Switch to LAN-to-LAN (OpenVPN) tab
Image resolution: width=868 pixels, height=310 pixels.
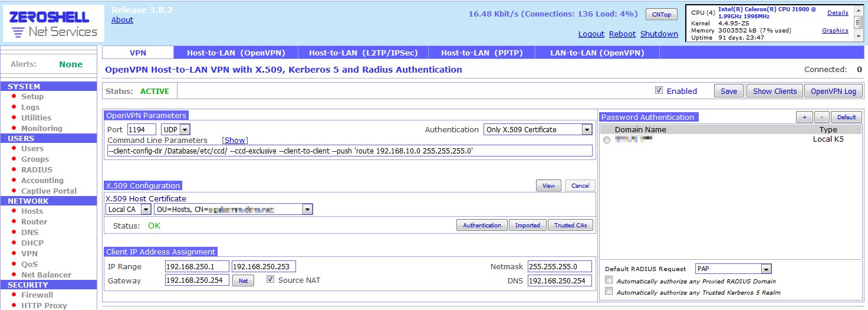point(597,53)
